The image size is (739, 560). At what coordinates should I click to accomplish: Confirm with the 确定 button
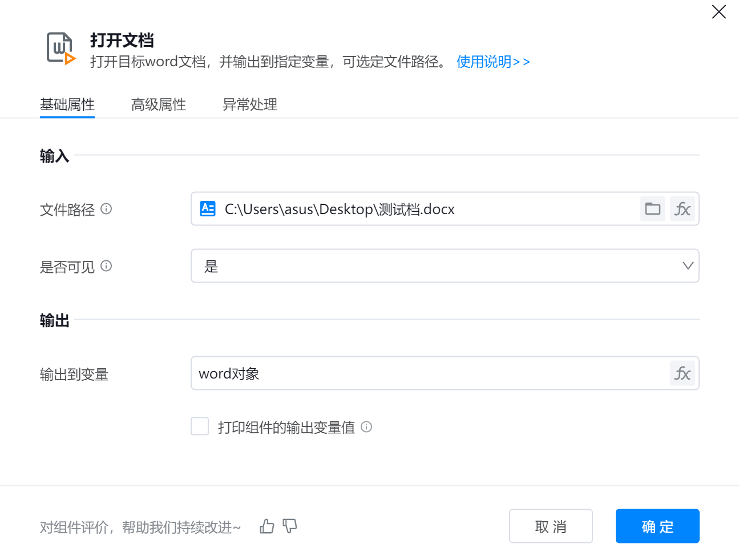pyautogui.click(x=657, y=526)
